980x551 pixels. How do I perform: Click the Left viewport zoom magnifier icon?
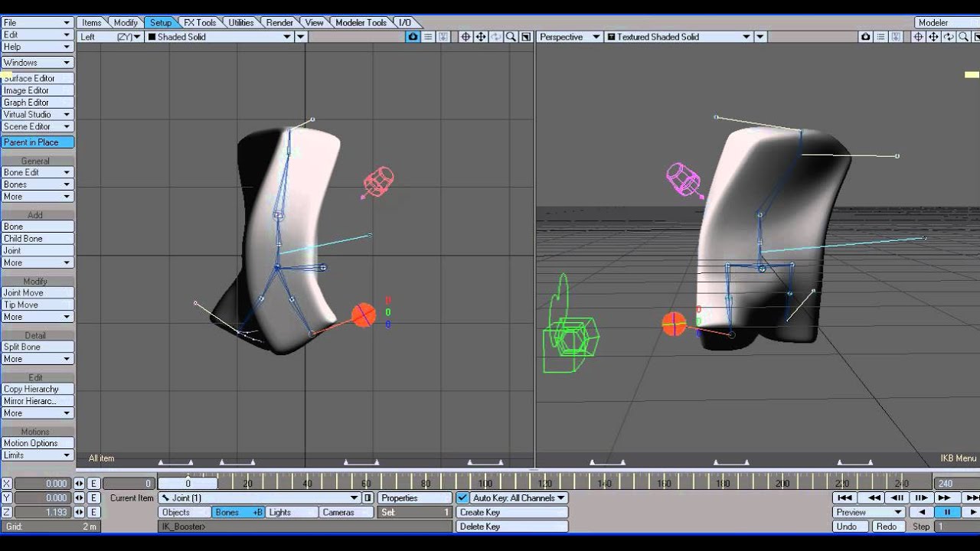click(511, 37)
